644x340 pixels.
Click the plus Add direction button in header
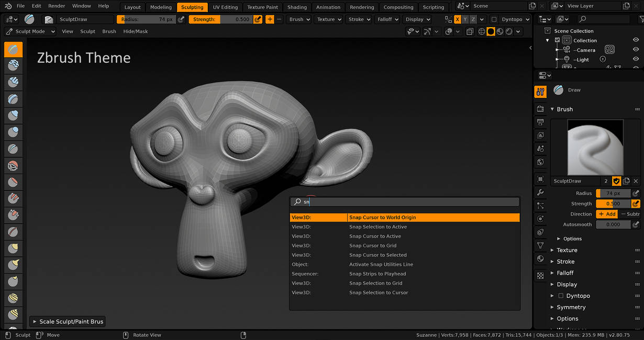270,19
